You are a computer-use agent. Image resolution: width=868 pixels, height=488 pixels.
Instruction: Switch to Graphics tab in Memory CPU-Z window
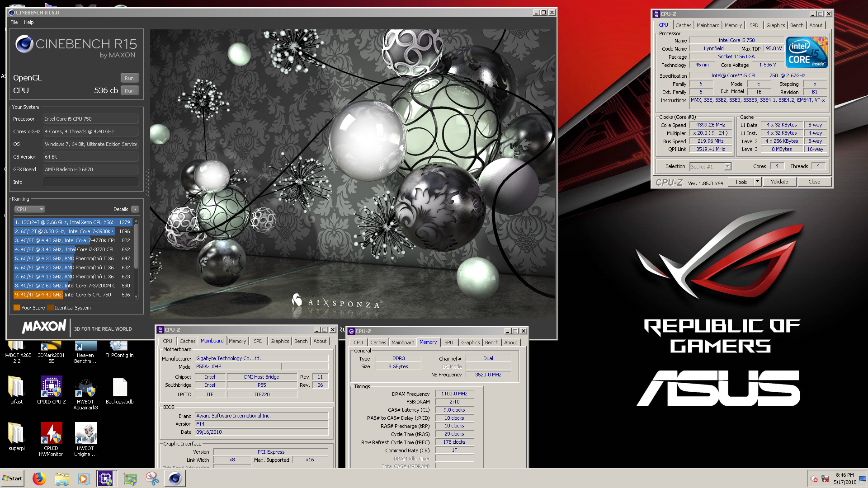pos(470,343)
